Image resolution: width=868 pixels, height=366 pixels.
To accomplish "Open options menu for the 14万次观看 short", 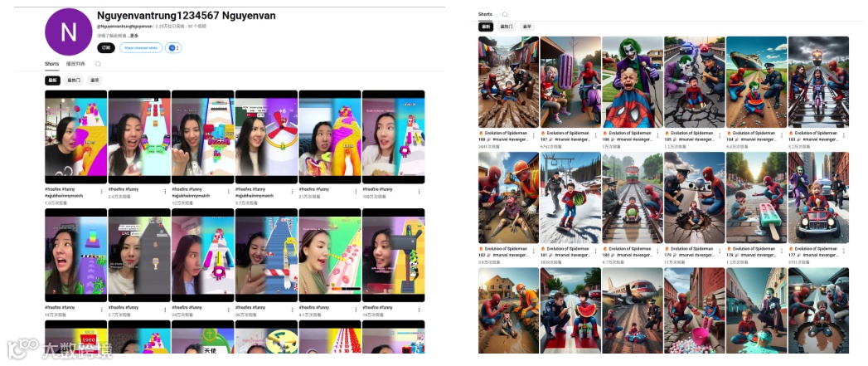I will pos(419,310).
